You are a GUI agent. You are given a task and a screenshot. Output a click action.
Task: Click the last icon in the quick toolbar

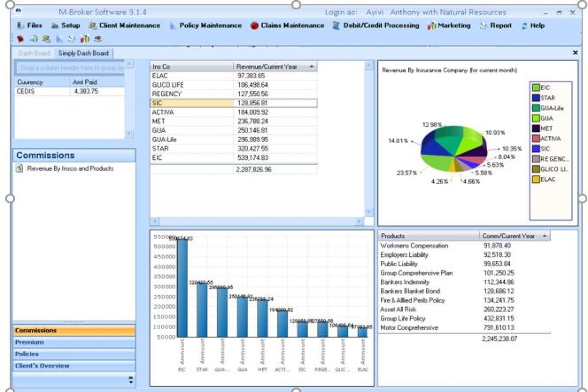pyautogui.click(x=98, y=39)
